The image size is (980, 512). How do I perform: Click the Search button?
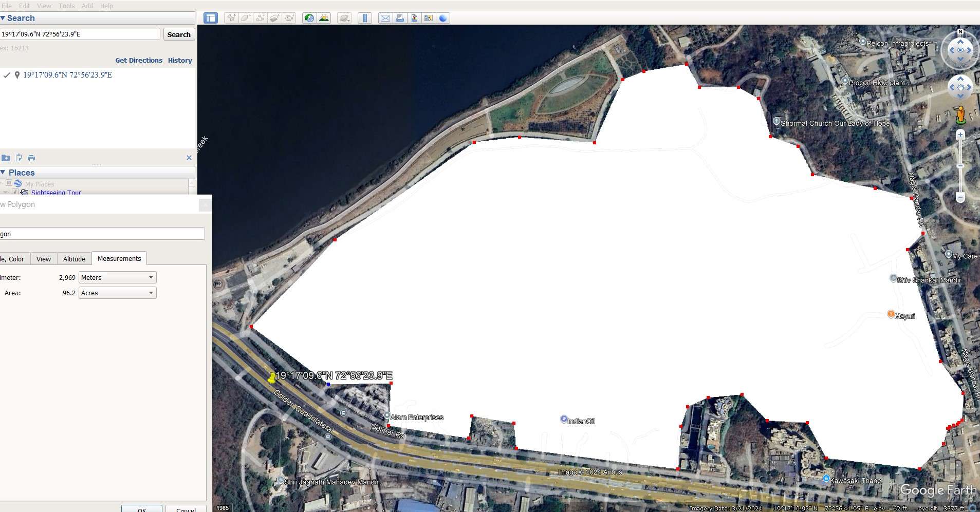pyautogui.click(x=179, y=34)
